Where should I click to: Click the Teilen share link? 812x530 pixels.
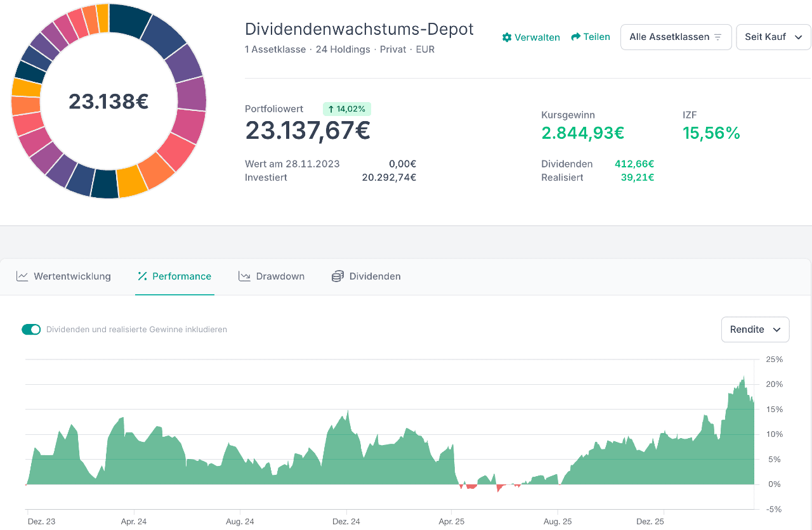596,37
